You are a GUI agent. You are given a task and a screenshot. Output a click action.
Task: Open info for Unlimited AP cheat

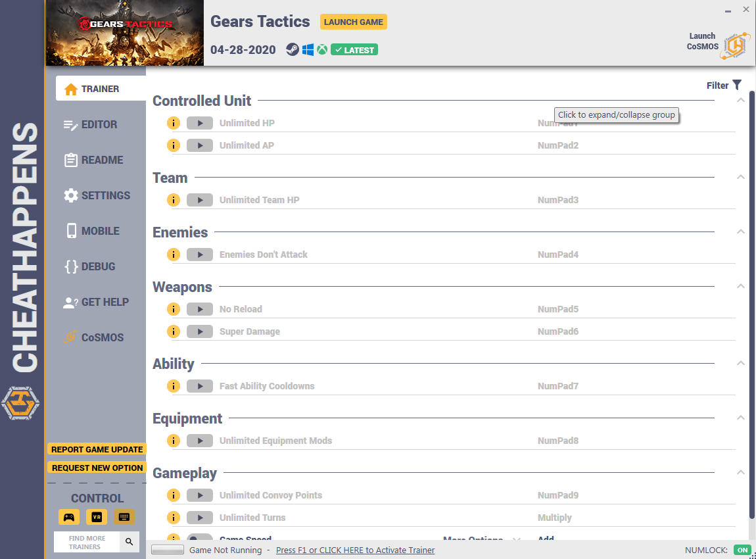coord(174,145)
